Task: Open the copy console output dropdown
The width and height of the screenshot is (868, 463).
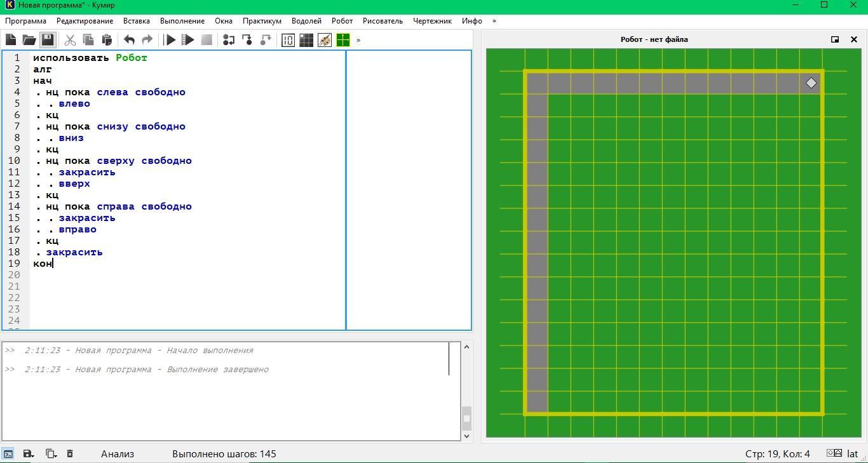Action: coord(51,453)
